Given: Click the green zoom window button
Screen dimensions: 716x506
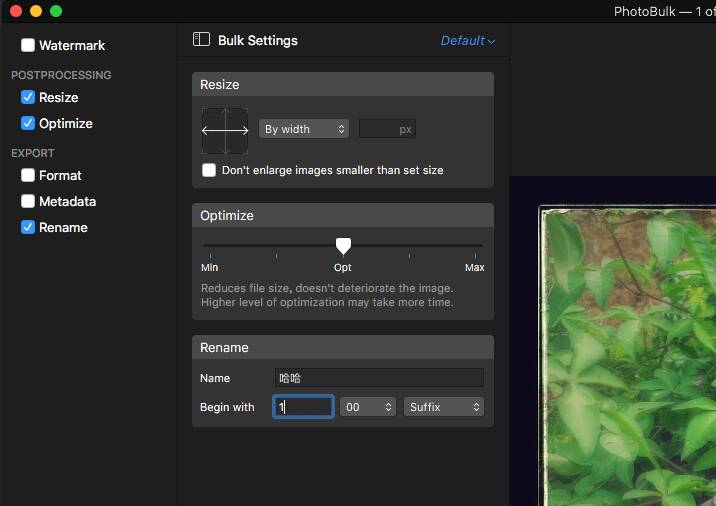Looking at the screenshot, I should click(x=56, y=11).
